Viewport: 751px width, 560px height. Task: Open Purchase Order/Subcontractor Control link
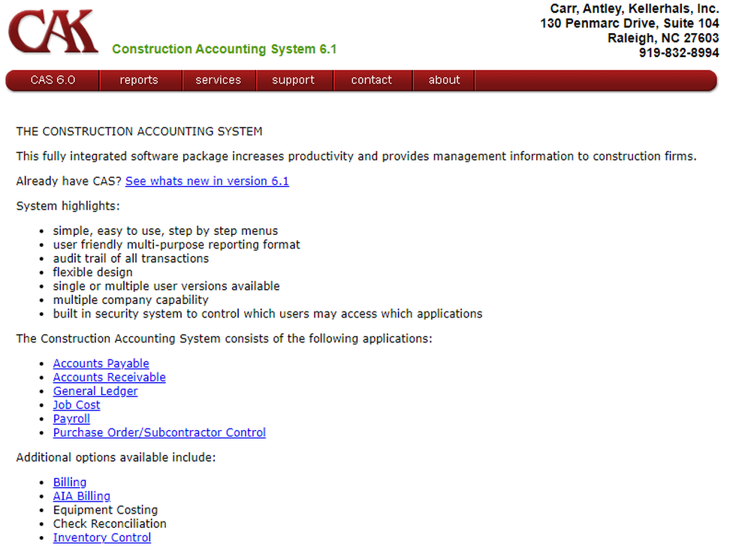point(159,432)
